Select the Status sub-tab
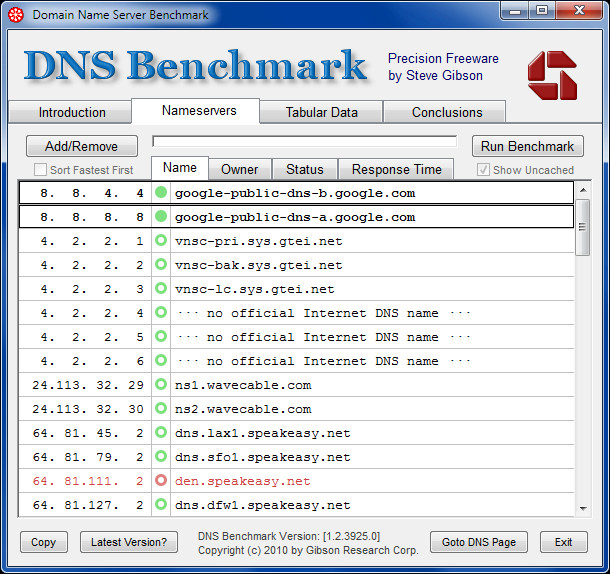Viewport: 610px width, 574px height. pos(305,169)
